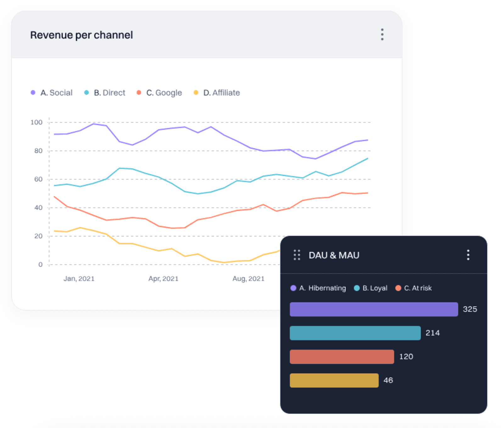
Task: Click the purple dot next to A. Social
Action: click(33, 92)
